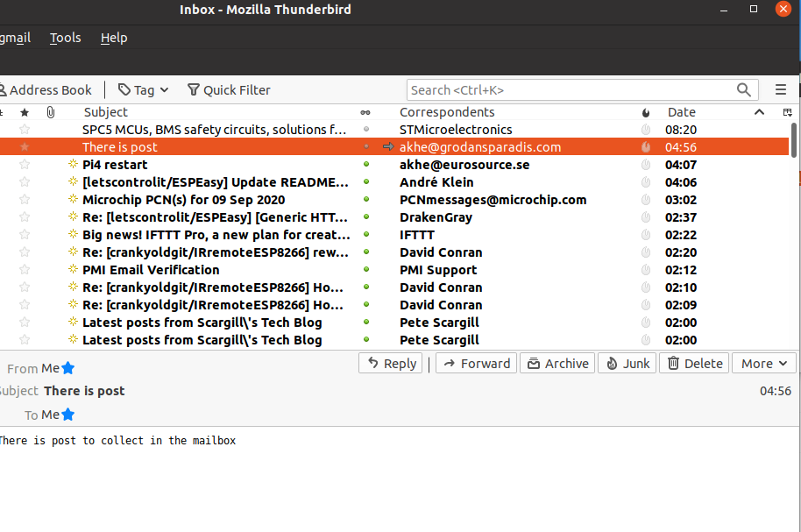Mark André Klein message as junk
This screenshot has height=532, width=801.
(646, 182)
